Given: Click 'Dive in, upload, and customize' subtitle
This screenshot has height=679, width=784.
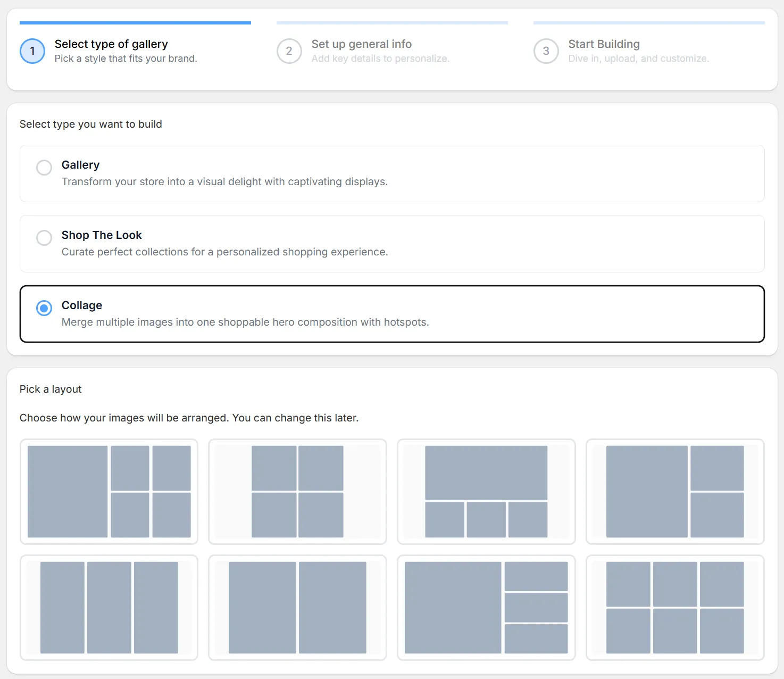Looking at the screenshot, I should point(639,59).
